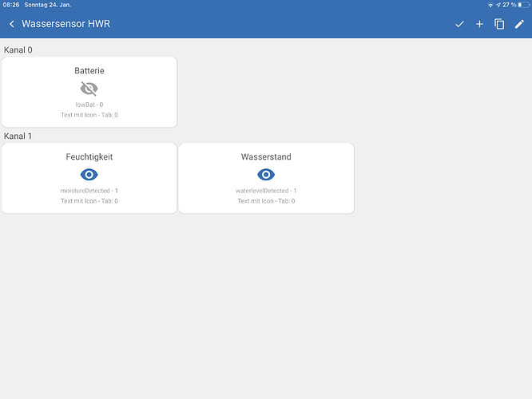Select the Kanal 0 section header
532x399 pixels.
[x=18, y=50]
